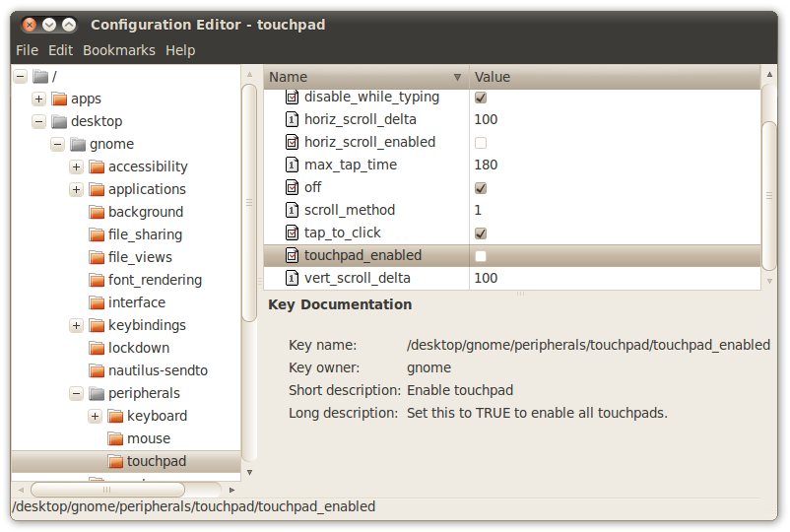Click the file_sharing folder icon
790x532 pixels.
(x=97, y=234)
